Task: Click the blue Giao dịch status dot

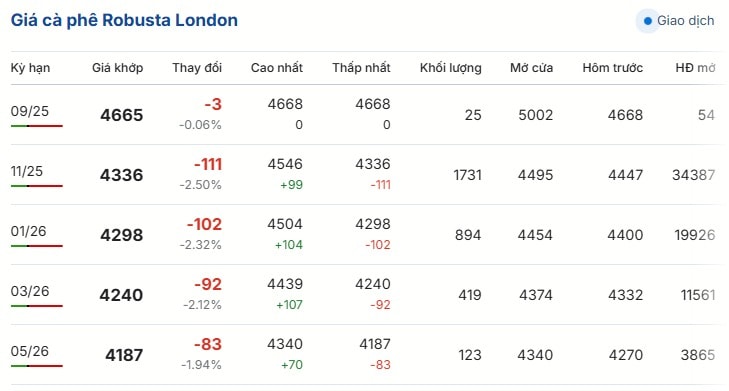Action: 647,21
